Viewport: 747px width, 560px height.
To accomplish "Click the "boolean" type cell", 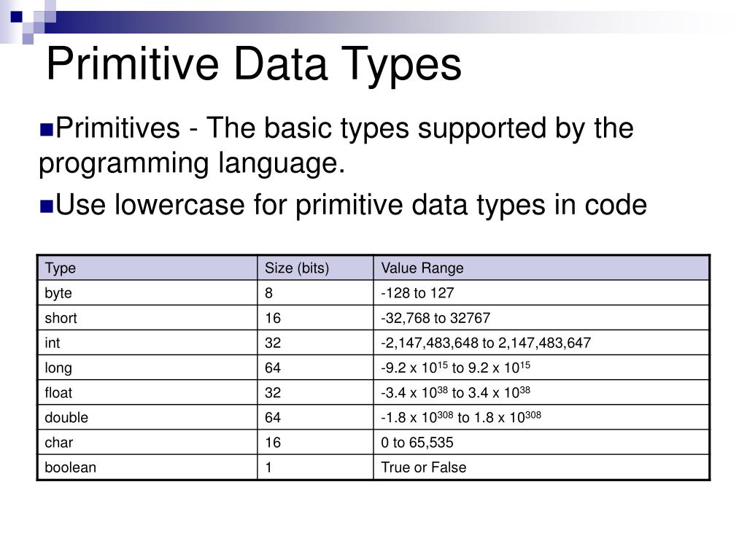I will tap(70, 467).
